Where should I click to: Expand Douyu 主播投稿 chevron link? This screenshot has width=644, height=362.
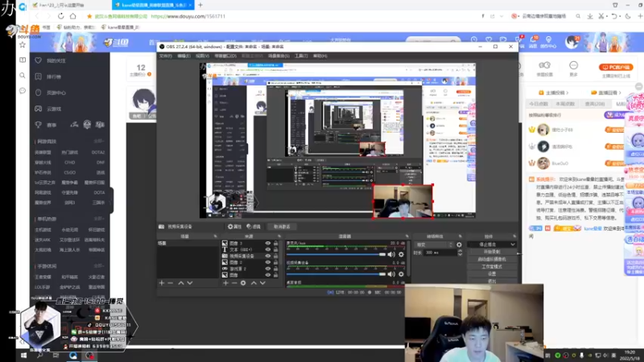point(568,93)
